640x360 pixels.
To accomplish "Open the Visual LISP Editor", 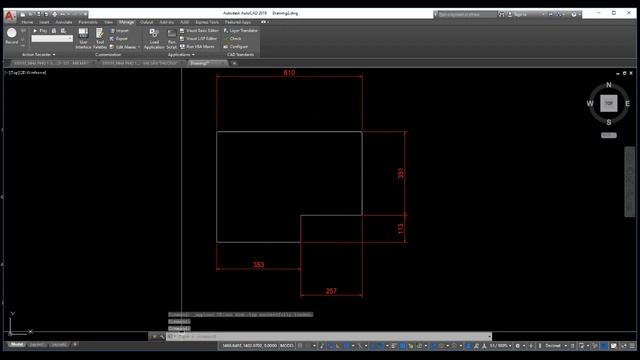I will coord(198,38).
